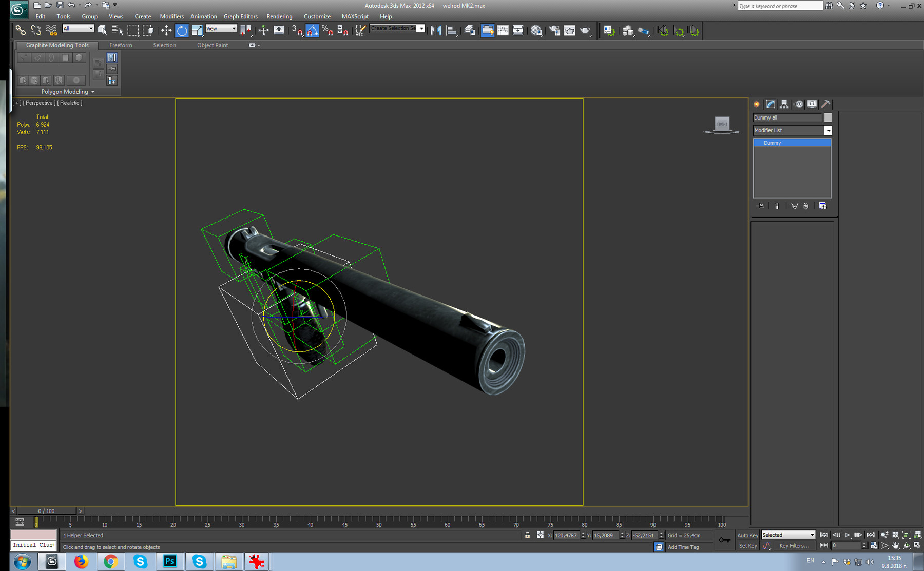924x571 pixels.
Task: Click the time tag lock icon
Action: (659, 547)
